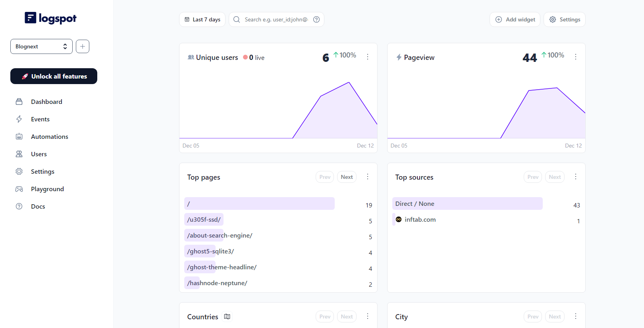Click the plus icon beside Blognext

coord(83,46)
